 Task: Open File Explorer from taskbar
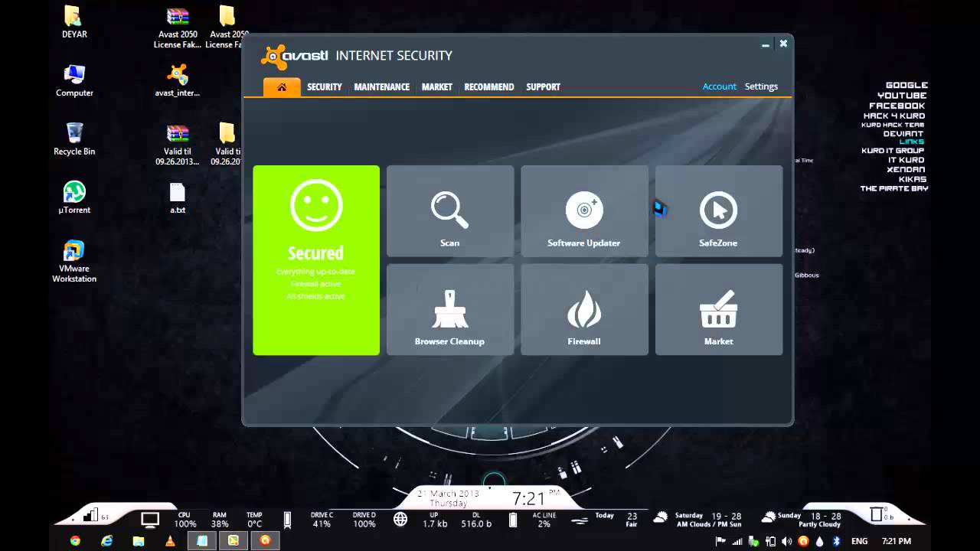tap(139, 541)
